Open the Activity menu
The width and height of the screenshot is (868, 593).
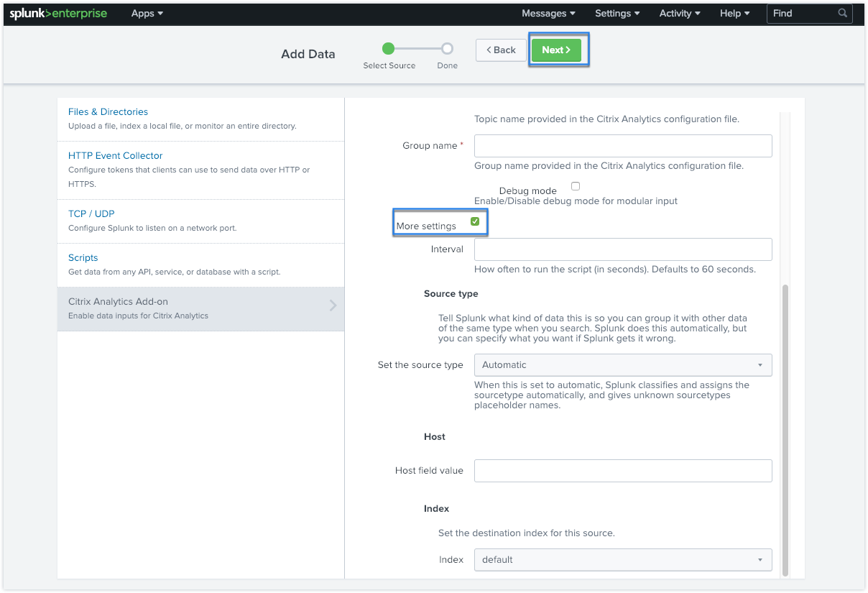(679, 14)
